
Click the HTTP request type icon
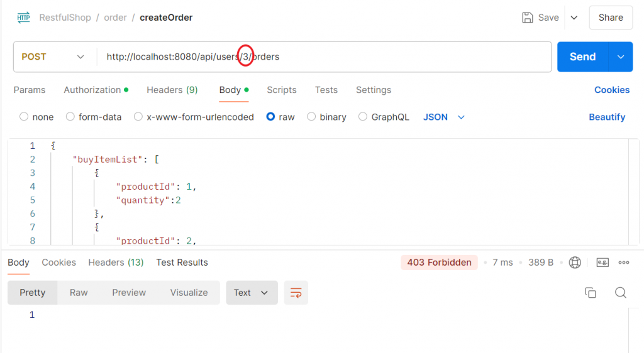tap(24, 18)
